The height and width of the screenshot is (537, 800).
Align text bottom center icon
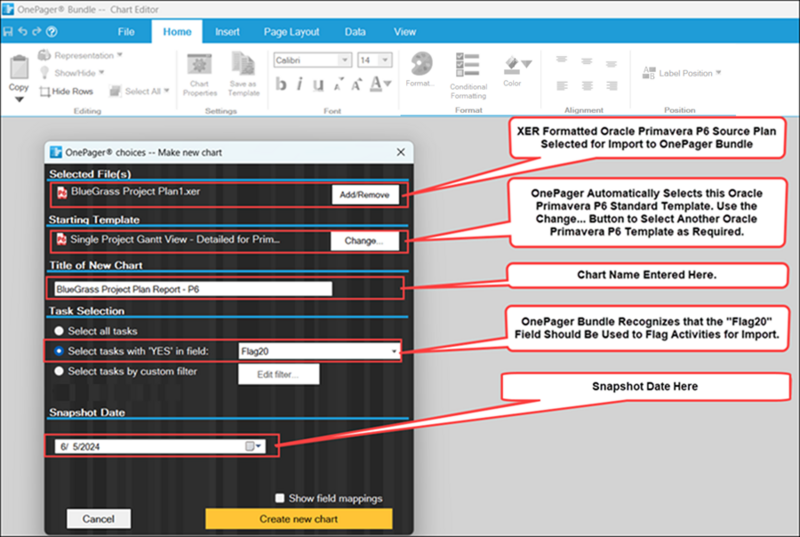coord(587,85)
